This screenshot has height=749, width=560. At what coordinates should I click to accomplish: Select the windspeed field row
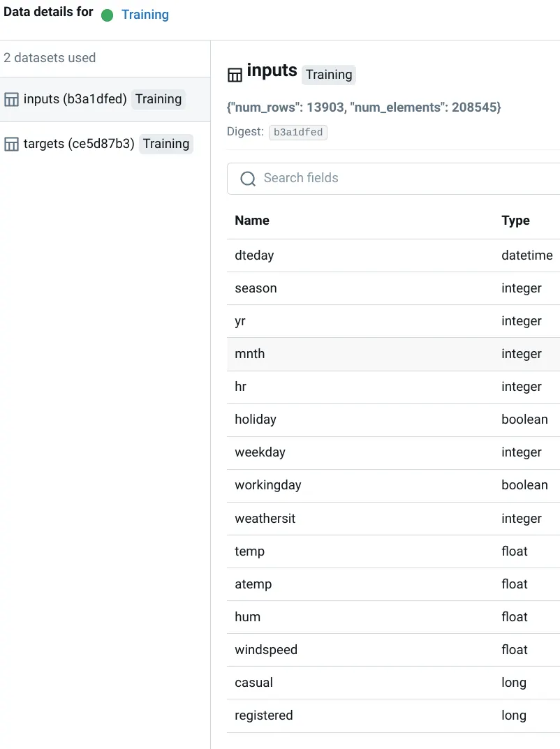tap(393, 650)
